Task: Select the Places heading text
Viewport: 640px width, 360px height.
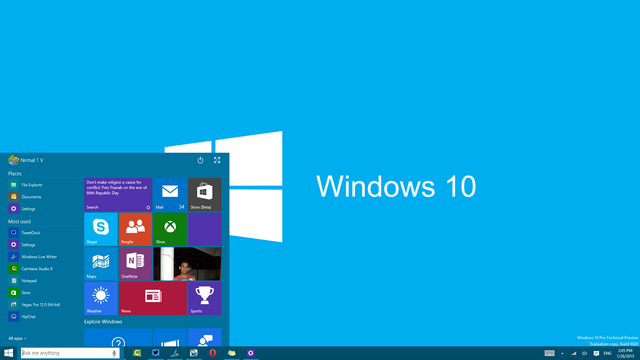Action: coord(15,173)
